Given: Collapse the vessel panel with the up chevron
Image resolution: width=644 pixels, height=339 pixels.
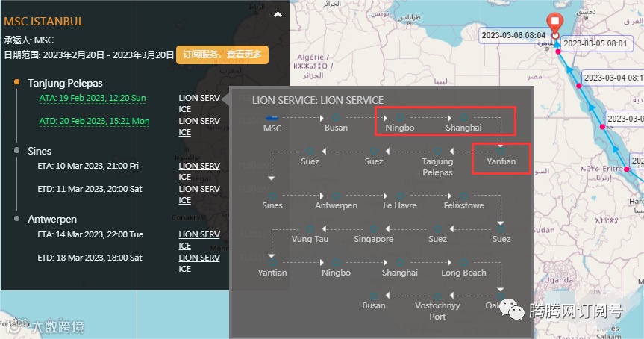Looking at the screenshot, I should (x=278, y=15).
